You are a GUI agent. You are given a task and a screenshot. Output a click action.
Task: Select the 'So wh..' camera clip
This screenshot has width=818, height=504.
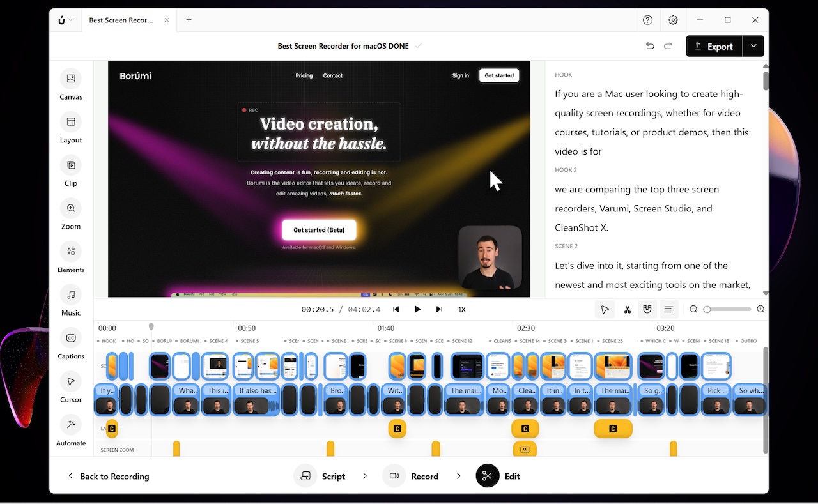pyautogui.click(x=750, y=399)
